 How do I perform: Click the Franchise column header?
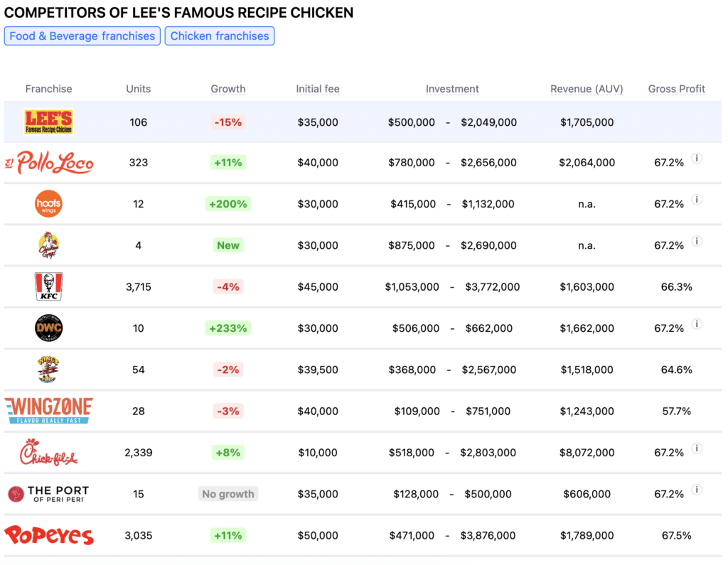[x=49, y=89]
